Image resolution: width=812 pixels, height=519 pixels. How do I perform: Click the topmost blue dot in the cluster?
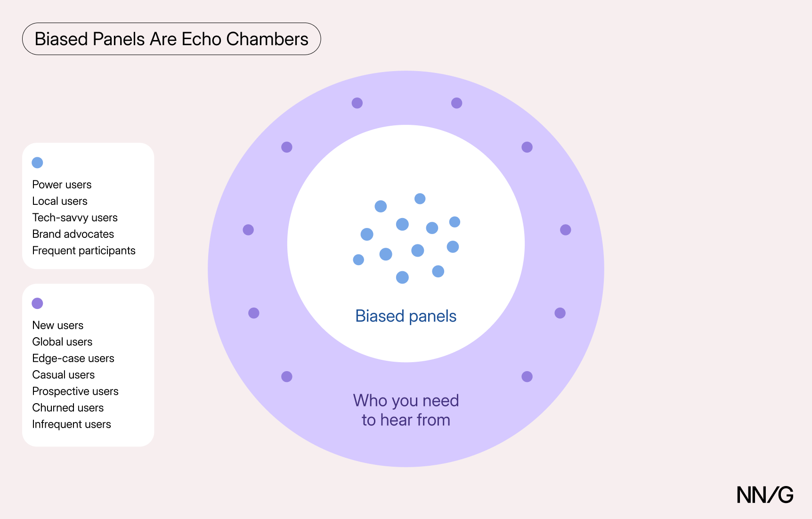(420, 199)
